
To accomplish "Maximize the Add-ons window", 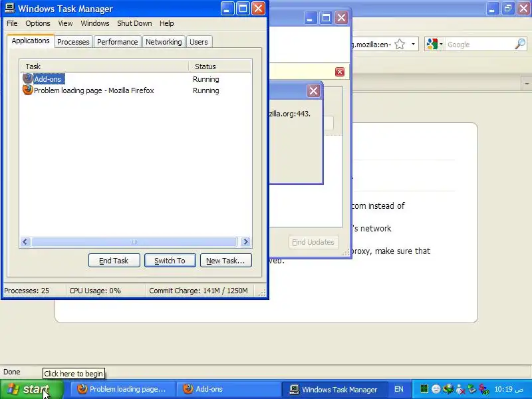I will point(326,18).
